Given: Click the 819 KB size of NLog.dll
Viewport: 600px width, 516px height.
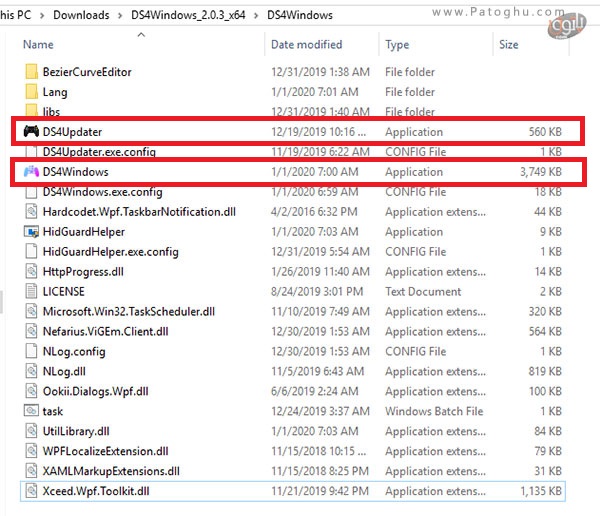Looking at the screenshot, I should click(545, 371).
